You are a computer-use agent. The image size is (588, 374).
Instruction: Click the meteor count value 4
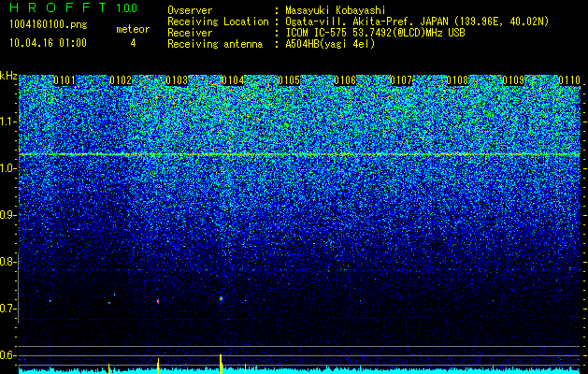133,43
